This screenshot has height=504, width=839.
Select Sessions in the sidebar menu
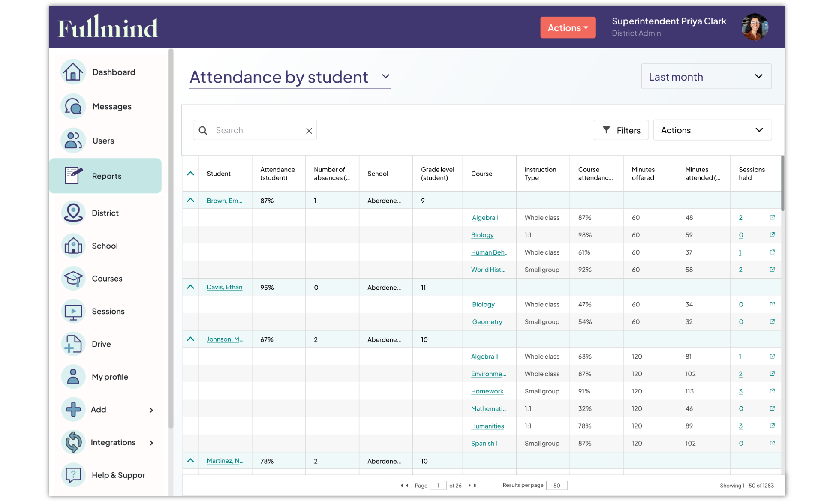pyautogui.click(x=108, y=312)
